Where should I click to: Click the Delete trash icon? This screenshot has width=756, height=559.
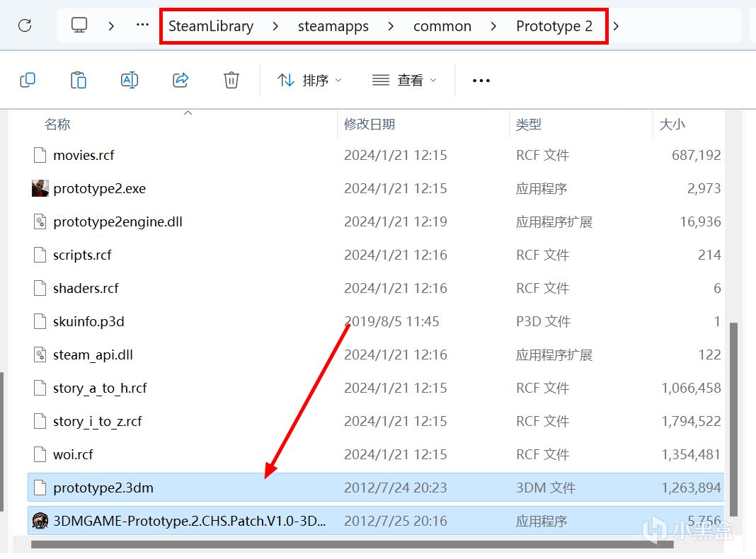click(x=231, y=80)
